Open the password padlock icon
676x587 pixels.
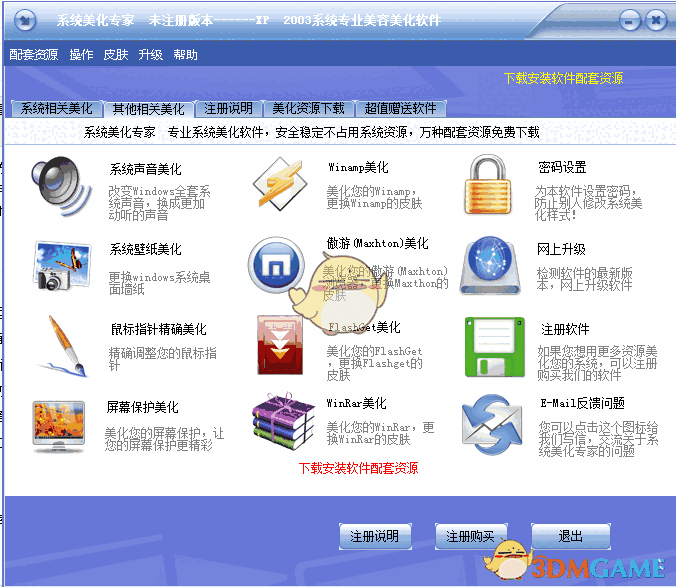pos(488,184)
